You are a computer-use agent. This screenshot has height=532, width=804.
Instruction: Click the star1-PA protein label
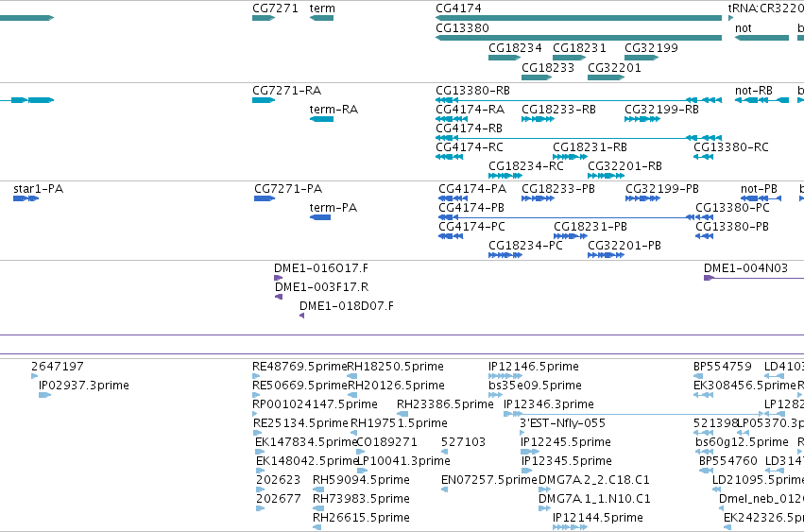click(38, 189)
